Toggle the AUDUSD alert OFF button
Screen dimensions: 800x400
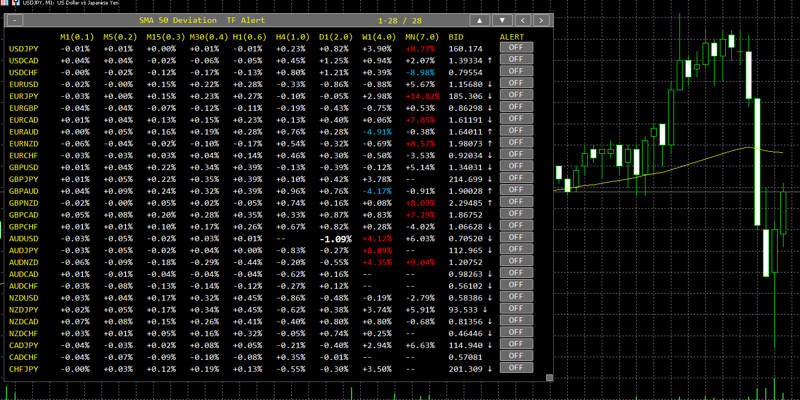tap(516, 237)
